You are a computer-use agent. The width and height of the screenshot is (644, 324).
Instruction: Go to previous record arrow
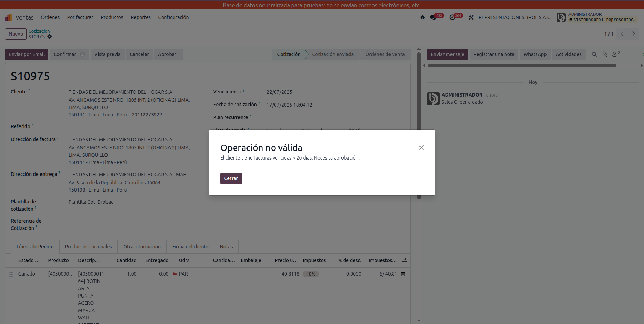click(622, 34)
